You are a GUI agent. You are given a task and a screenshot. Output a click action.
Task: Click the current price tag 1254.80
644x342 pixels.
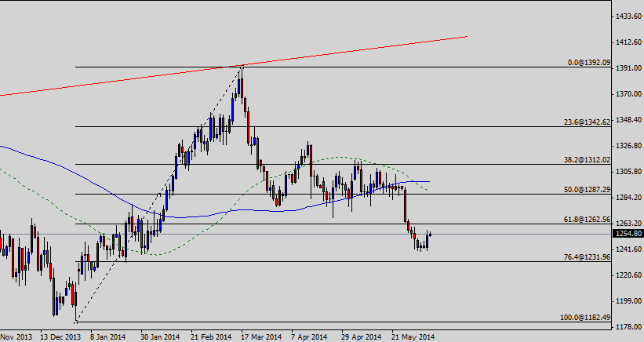(x=627, y=234)
